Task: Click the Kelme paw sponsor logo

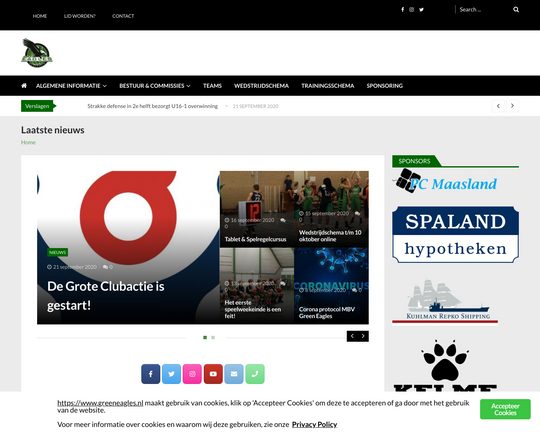Action: click(x=445, y=365)
